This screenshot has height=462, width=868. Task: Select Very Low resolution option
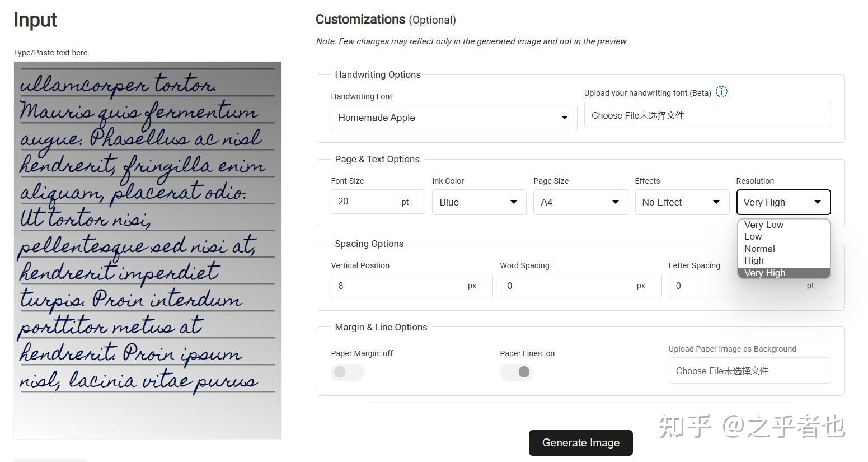tap(764, 225)
